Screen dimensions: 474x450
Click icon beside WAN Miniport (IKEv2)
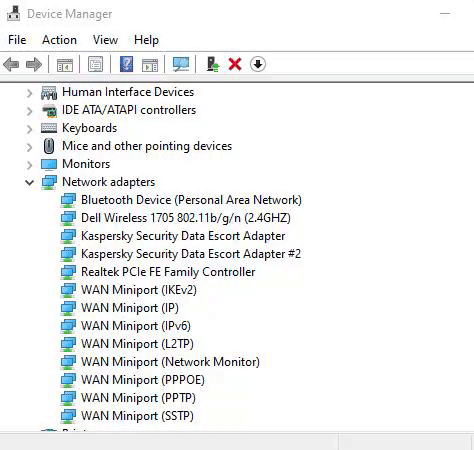click(x=68, y=290)
